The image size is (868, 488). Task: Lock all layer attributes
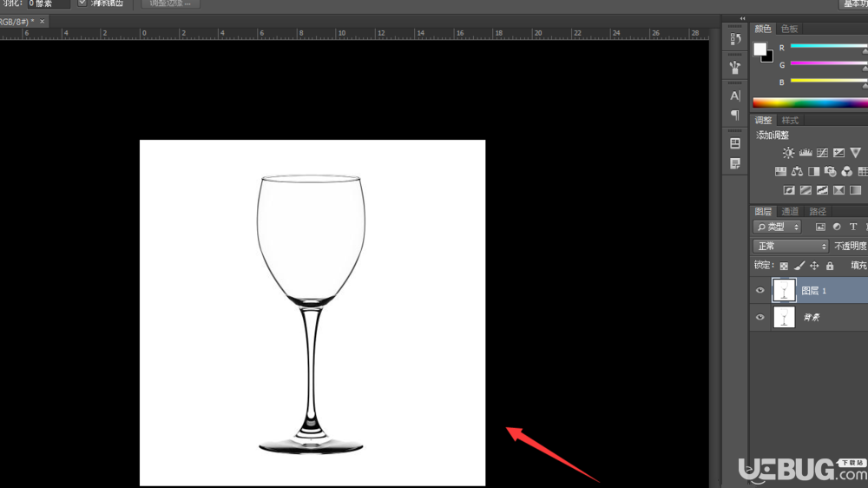[x=830, y=266]
